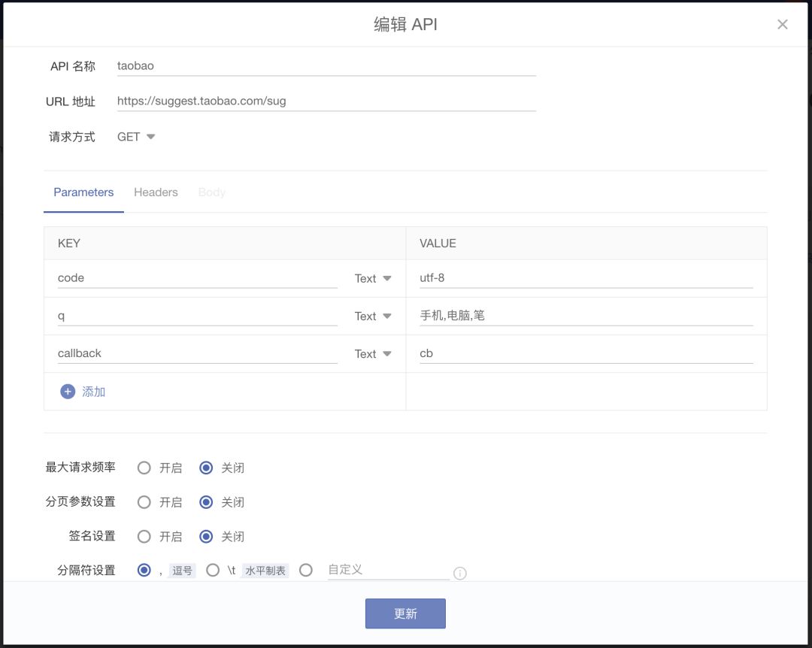Select the disabled Body tab
Image resolution: width=812 pixels, height=648 pixels.
(212, 192)
